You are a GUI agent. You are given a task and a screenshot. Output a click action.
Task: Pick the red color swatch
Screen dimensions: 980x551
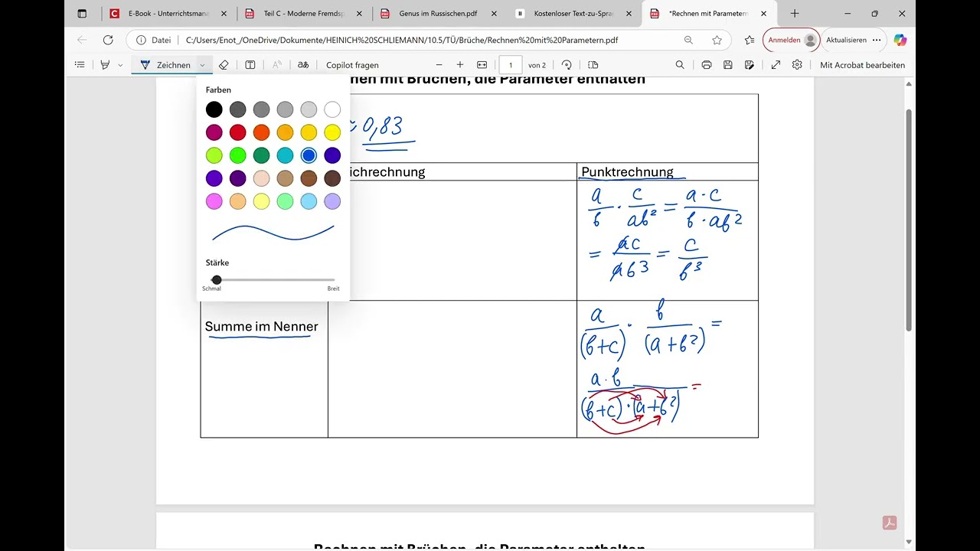[x=238, y=132]
